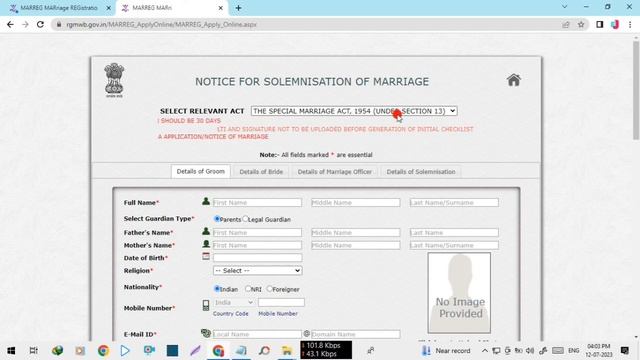Click the ENG language indicator in taskbar

pos(573,351)
